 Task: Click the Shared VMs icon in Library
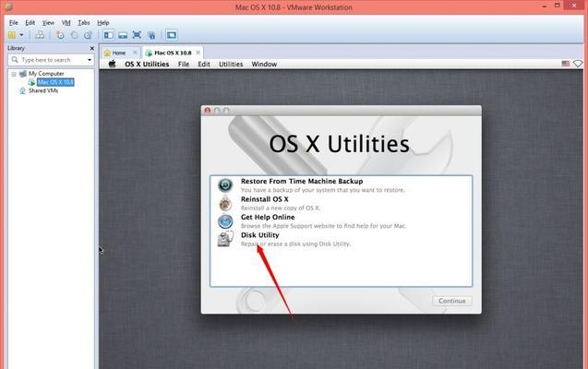tap(22, 90)
